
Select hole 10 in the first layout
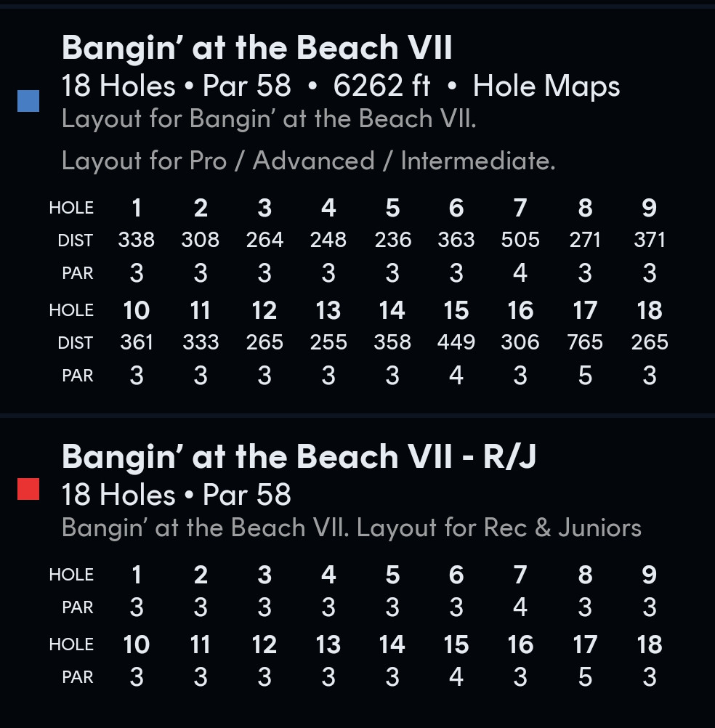click(136, 310)
